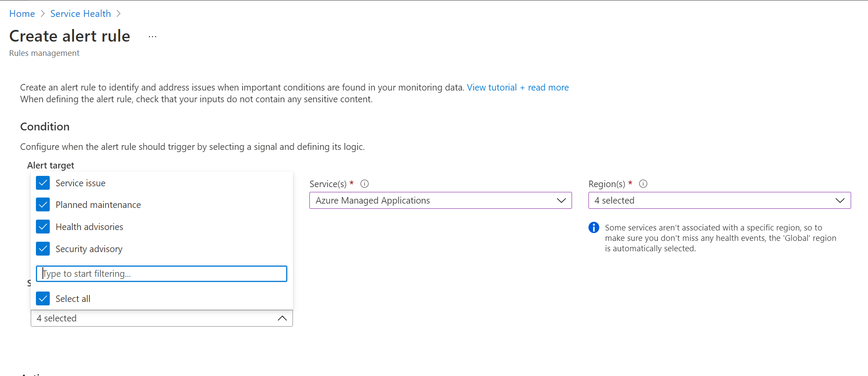Toggle the Select all checkbox
This screenshot has height=376, width=868.
(43, 298)
